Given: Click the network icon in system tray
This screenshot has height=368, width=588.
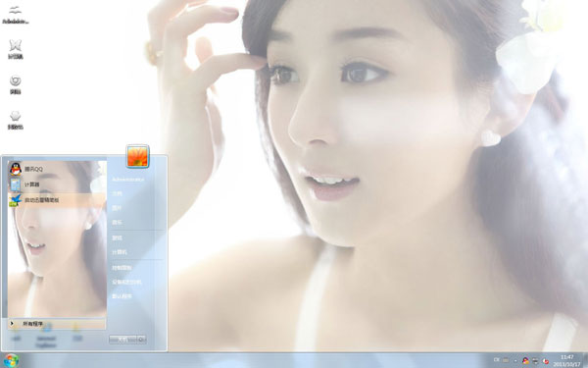Looking at the screenshot, I should [x=535, y=360].
